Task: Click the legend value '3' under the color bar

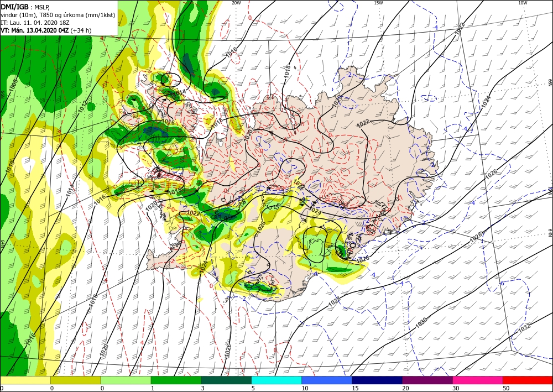Action: [x=203, y=388]
